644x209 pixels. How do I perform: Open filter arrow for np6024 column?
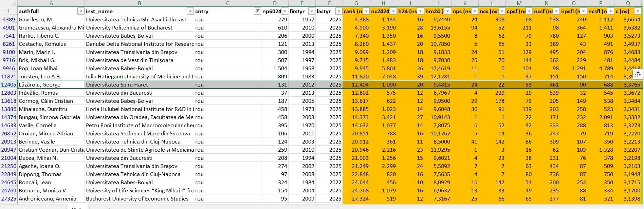click(x=284, y=12)
